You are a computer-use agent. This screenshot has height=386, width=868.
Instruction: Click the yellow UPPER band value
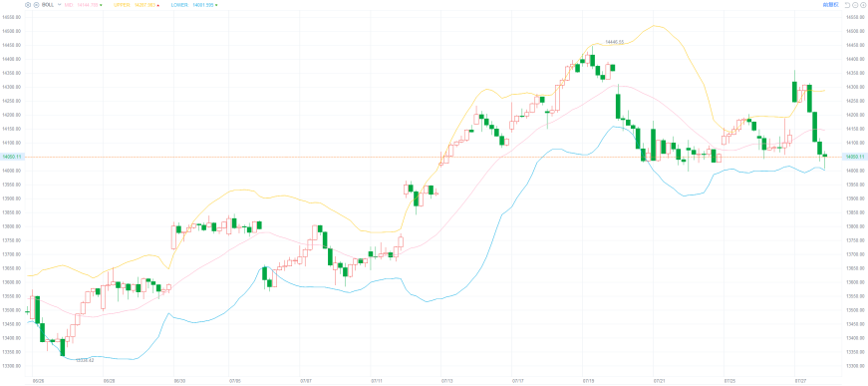(x=145, y=4)
